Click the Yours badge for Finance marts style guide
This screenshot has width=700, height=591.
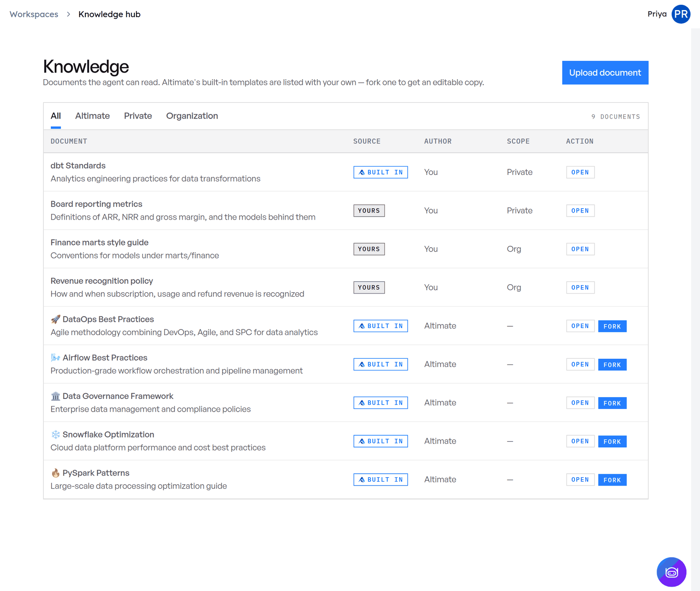tap(369, 249)
